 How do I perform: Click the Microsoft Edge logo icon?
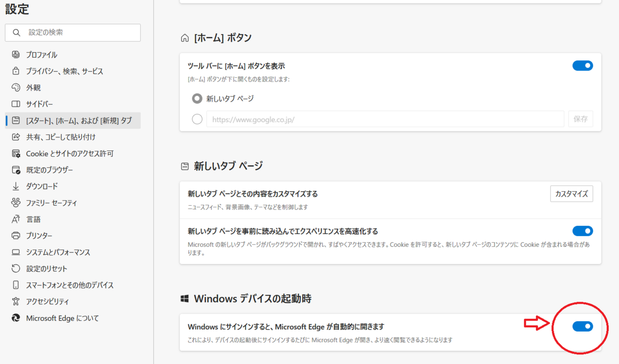tap(16, 318)
